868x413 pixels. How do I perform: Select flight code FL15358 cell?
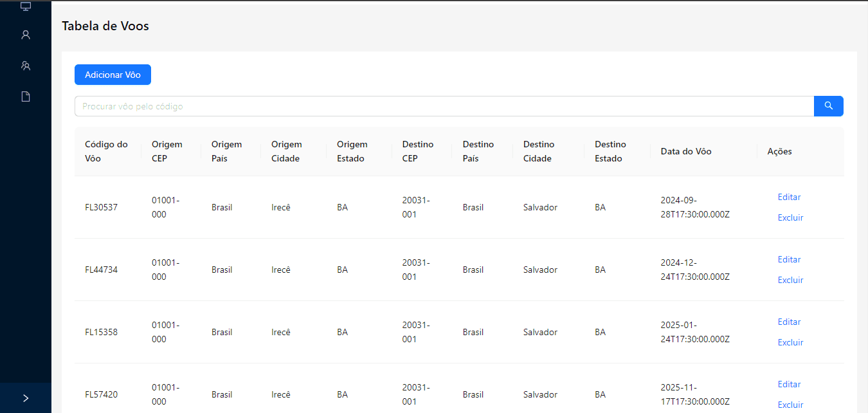coord(102,332)
